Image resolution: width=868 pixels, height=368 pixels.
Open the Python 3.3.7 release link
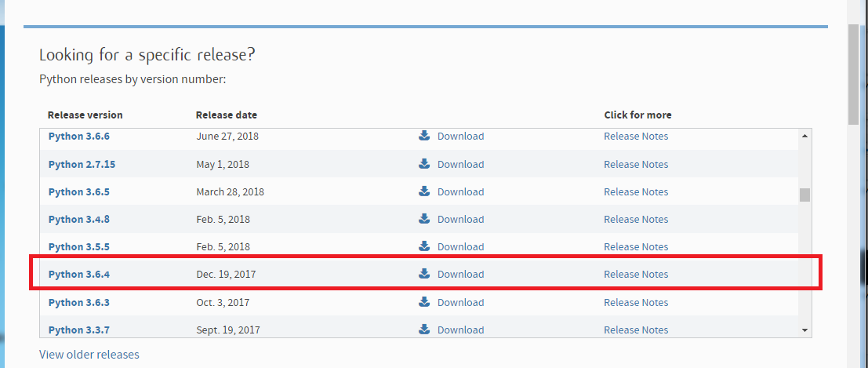click(79, 330)
